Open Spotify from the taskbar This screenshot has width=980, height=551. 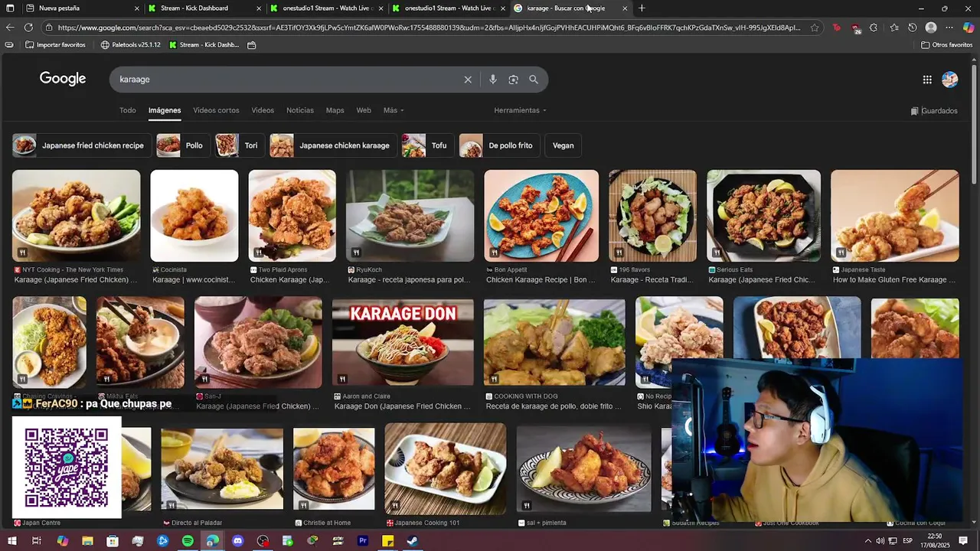188,541
